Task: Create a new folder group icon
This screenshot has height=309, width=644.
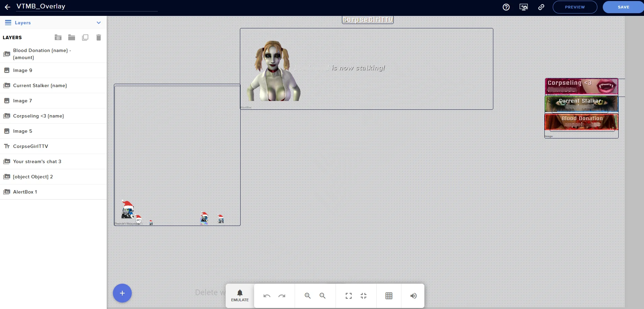Action: [x=72, y=37]
